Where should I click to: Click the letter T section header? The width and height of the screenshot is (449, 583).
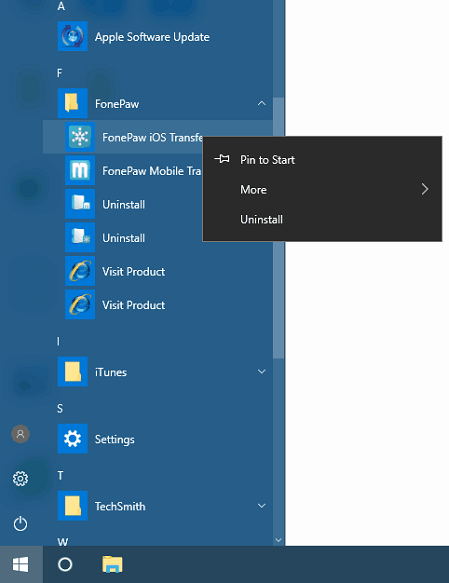pos(60,476)
